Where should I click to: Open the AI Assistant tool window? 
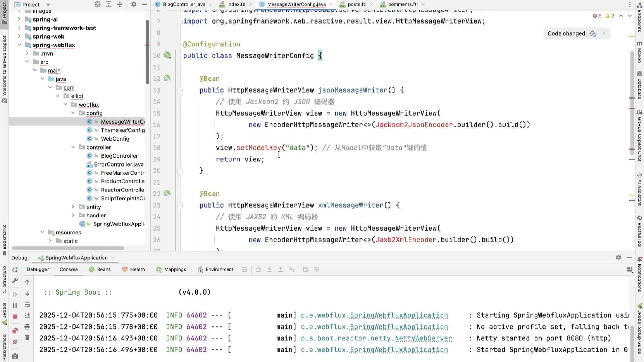pyautogui.click(x=639, y=189)
